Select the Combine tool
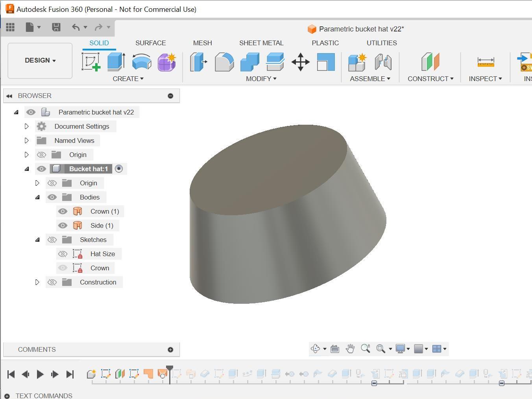 coord(250,62)
